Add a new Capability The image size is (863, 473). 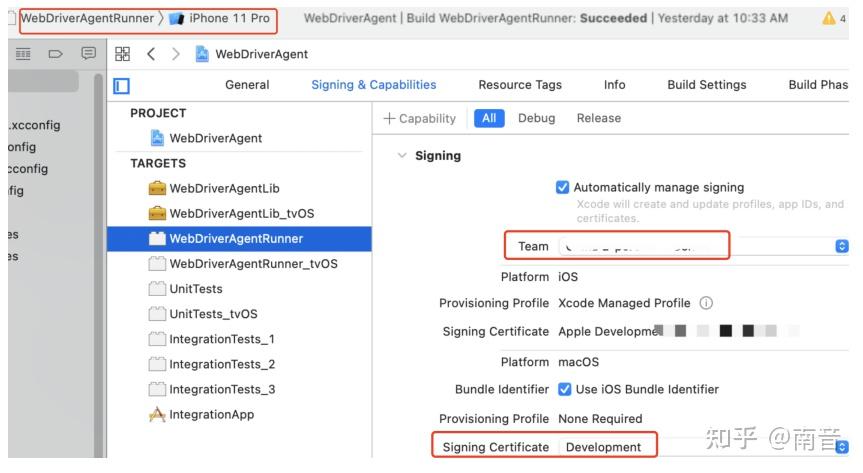(420, 118)
